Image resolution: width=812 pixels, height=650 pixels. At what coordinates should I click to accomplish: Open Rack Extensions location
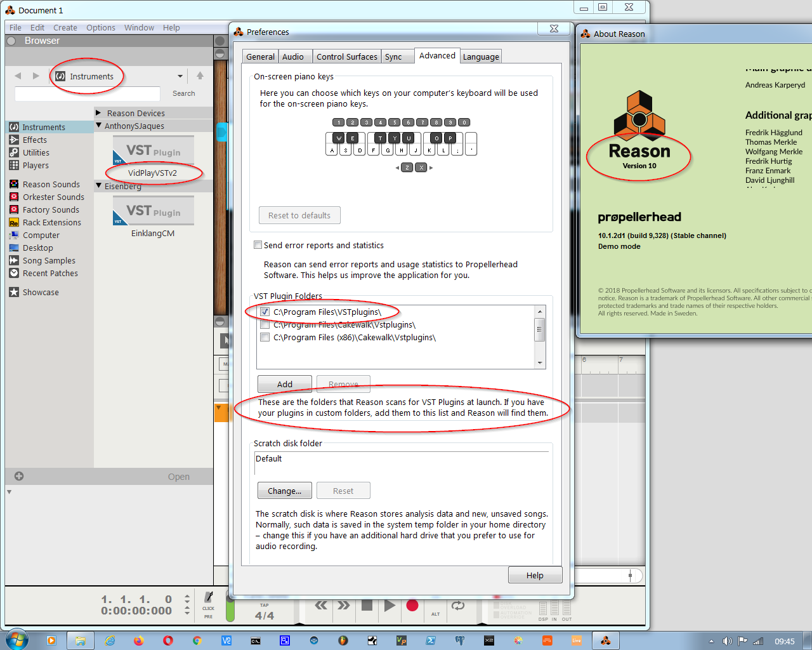(x=51, y=222)
